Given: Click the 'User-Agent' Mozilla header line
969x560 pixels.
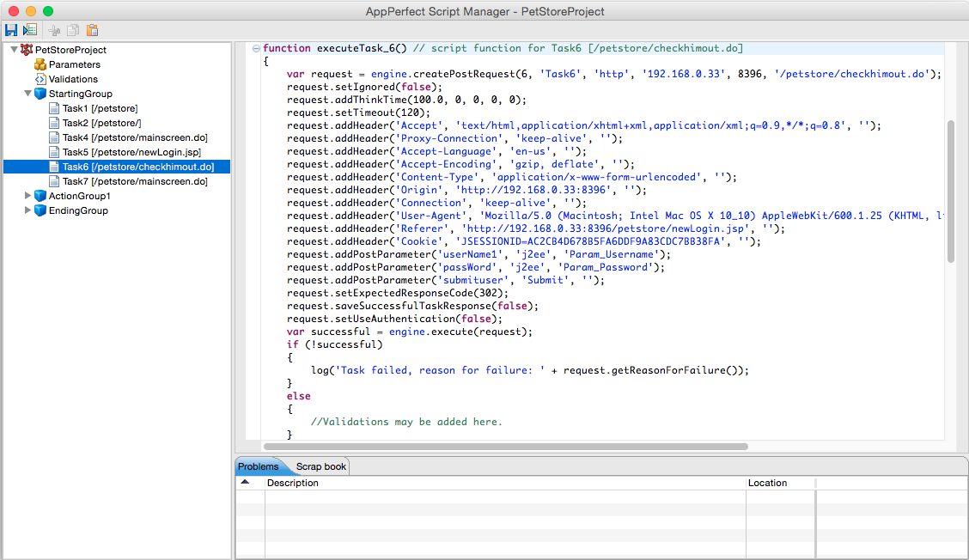Looking at the screenshot, I should 616,215.
